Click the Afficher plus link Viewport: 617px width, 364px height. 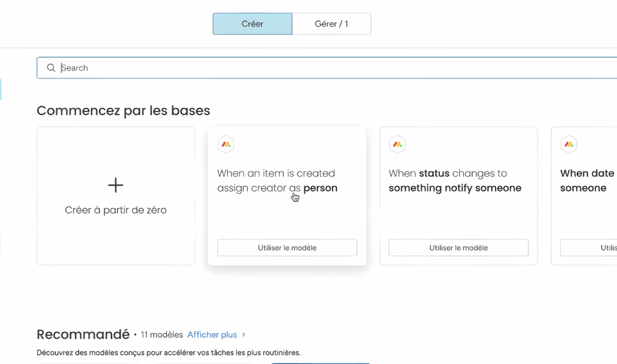click(x=212, y=334)
